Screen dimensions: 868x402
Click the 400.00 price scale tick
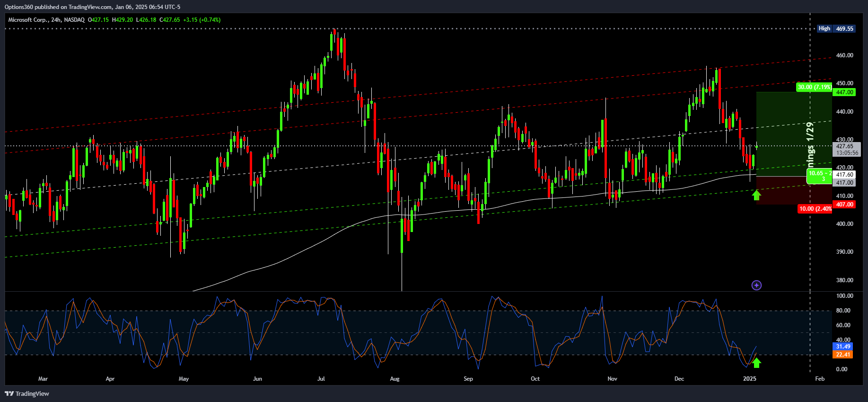(x=844, y=224)
